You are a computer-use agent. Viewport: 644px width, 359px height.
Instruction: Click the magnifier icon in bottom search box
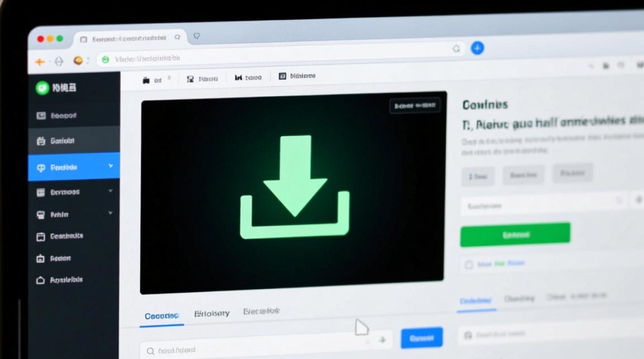tap(150, 351)
